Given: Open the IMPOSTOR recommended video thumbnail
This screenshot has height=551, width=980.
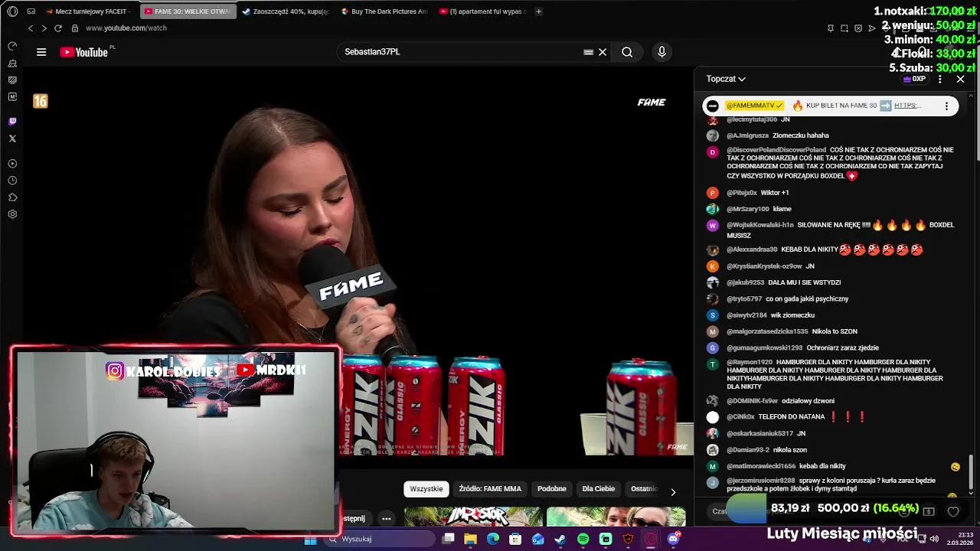Looking at the screenshot, I should pyautogui.click(x=472, y=517).
